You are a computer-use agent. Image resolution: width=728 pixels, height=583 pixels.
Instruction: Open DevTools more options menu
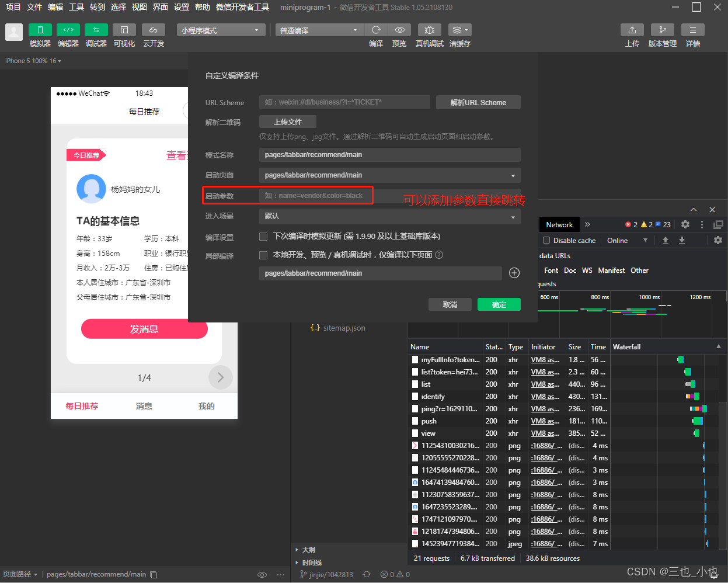702,224
